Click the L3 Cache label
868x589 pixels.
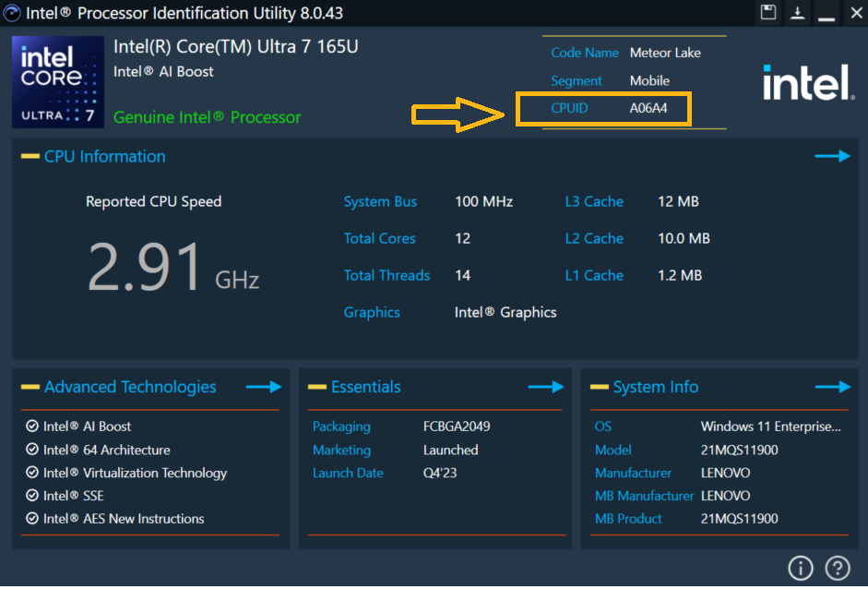tap(594, 201)
